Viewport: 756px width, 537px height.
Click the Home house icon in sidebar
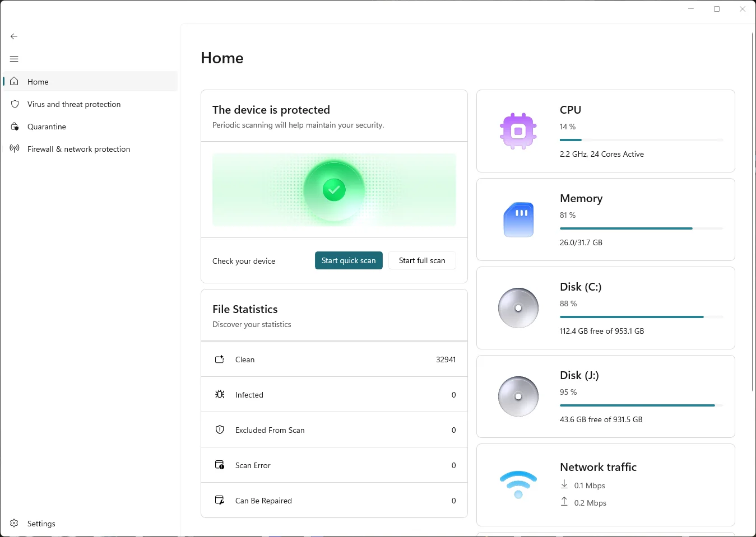click(x=15, y=81)
